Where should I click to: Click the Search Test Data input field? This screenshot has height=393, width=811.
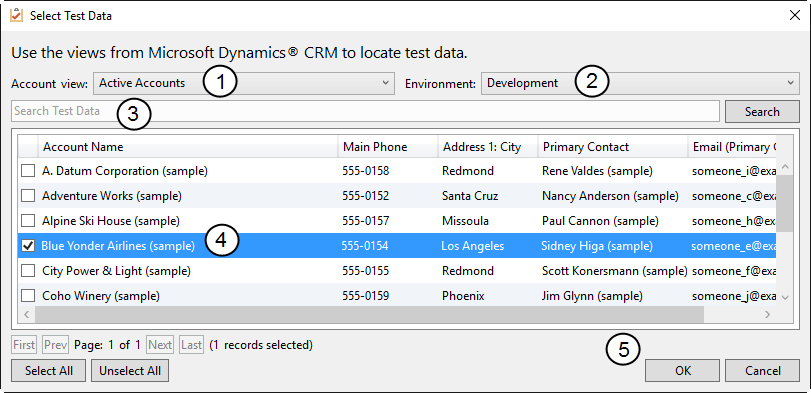click(365, 111)
